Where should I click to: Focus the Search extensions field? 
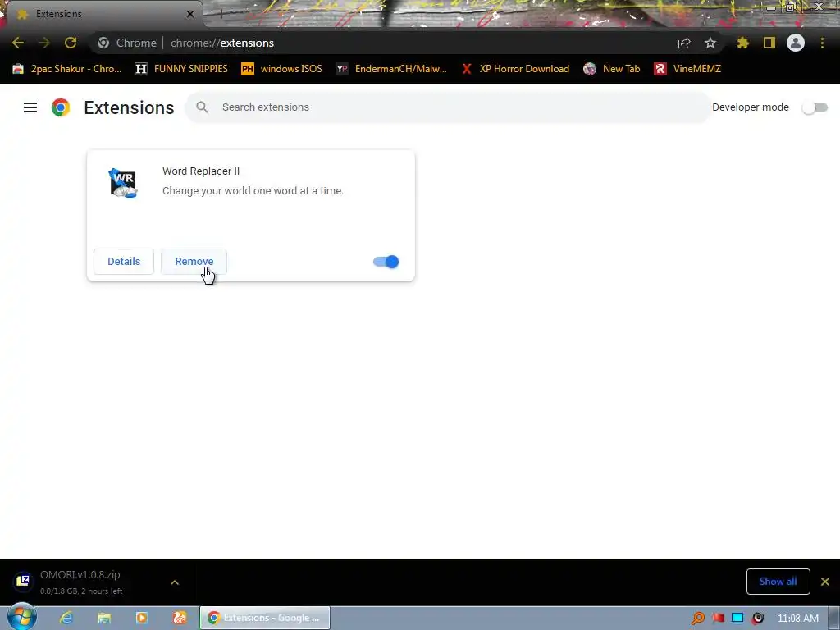click(x=448, y=107)
